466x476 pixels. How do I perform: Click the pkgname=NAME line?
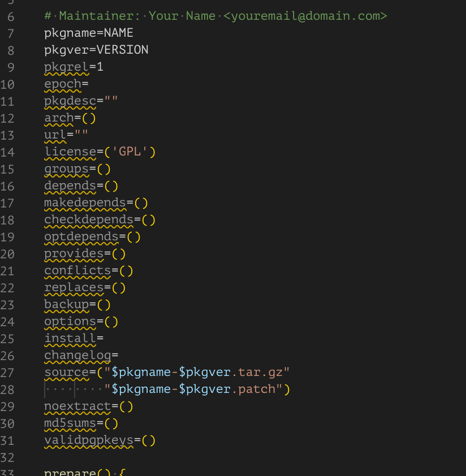click(x=89, y=33)
